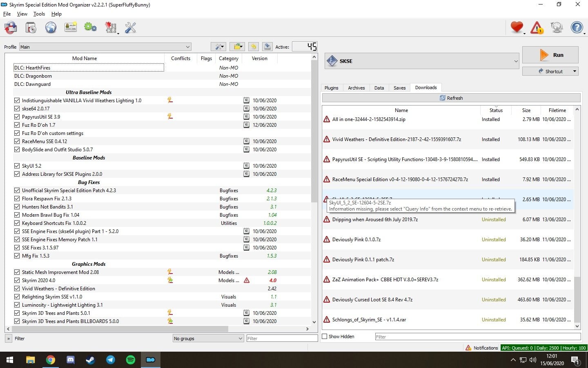The image size is (588, 368).
Task: Click the mod list settings wrench button
Action: pyautogui.click(x=218, y=47)
